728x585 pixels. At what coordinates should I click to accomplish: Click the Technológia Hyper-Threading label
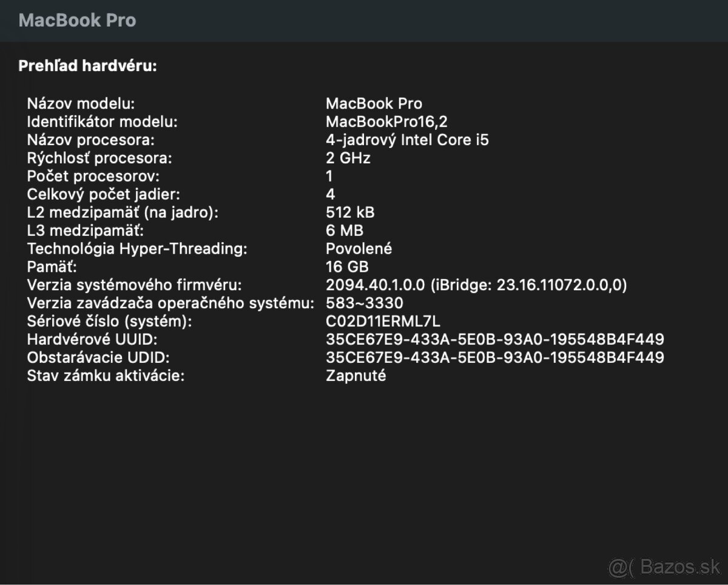click(137, 248)
